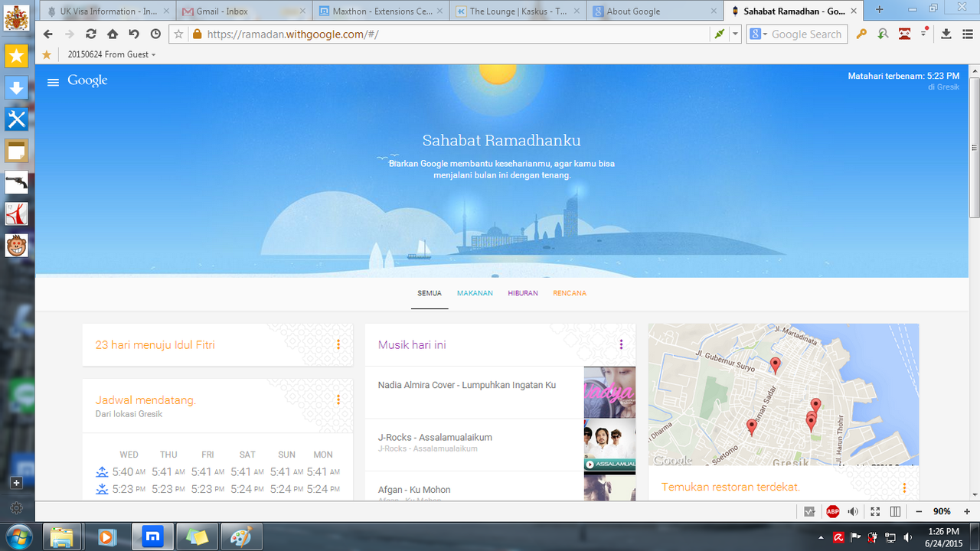
Task: Toggle full screen mode in status bar
Action: pos(874,511)
